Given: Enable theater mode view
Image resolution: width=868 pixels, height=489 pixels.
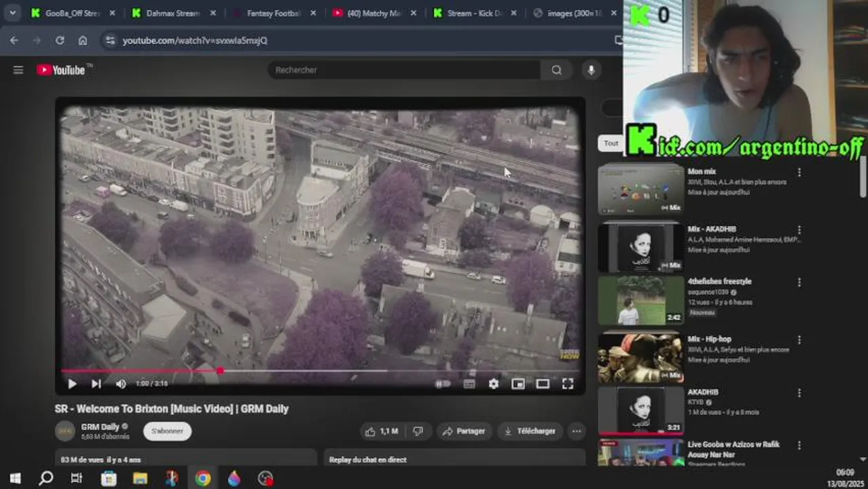Looking at the screenshot, I should pos(543,384).
